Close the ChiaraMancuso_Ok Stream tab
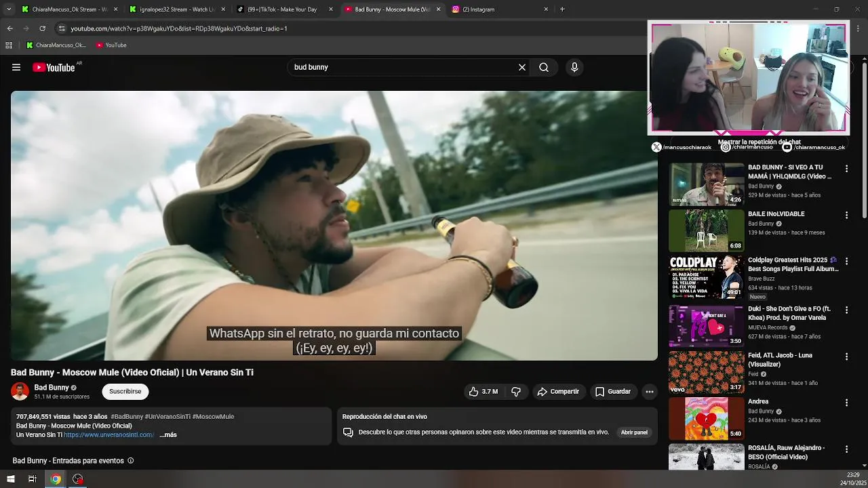This screenshot has width=868, height=488. [115, 9]
